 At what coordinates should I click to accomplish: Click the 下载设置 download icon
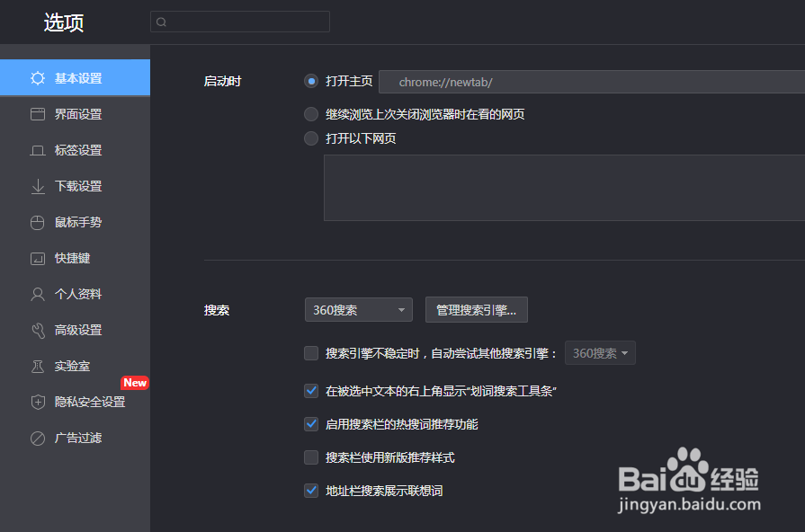(37, 186)
